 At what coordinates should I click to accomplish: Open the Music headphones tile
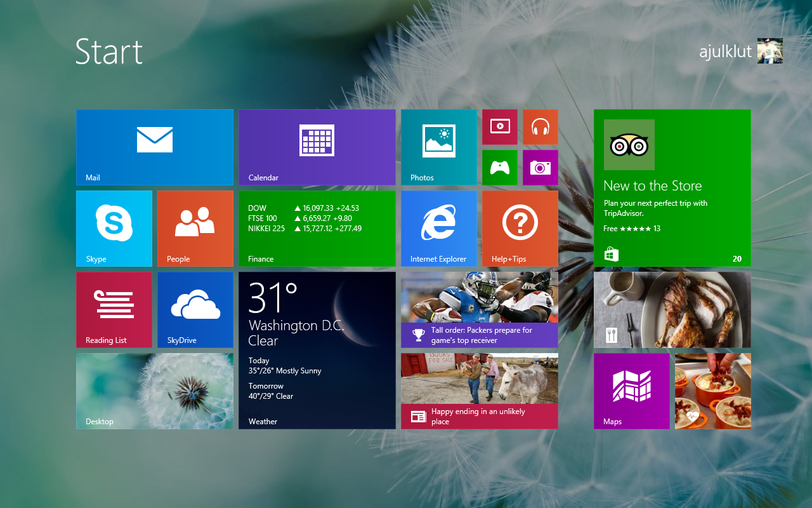(540, 127)
